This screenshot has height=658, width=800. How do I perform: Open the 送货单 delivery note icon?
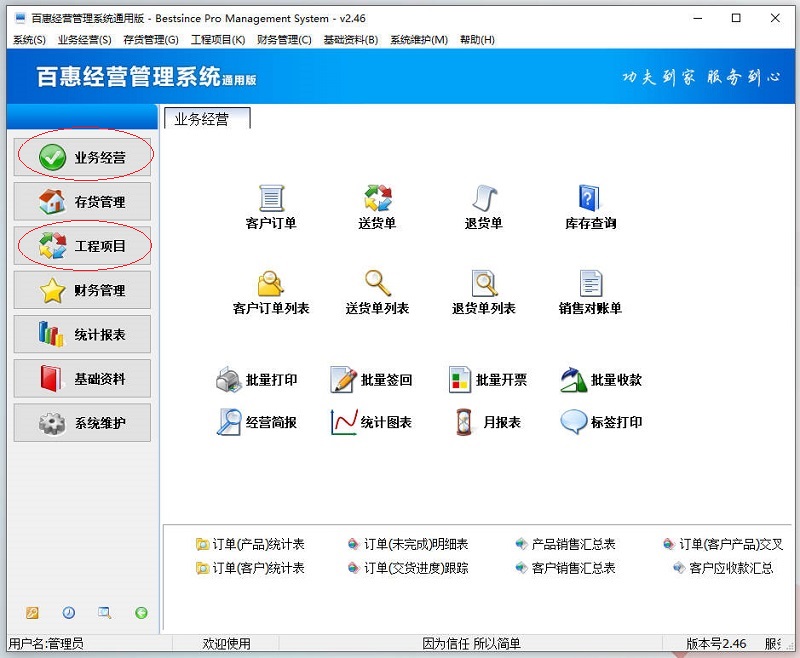(379, 205)
